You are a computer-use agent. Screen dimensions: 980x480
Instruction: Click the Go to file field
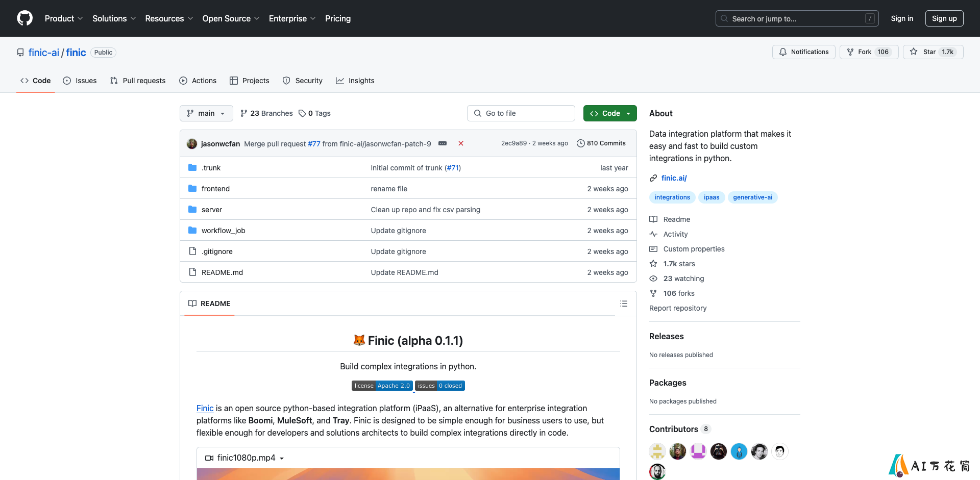[521, 113]
